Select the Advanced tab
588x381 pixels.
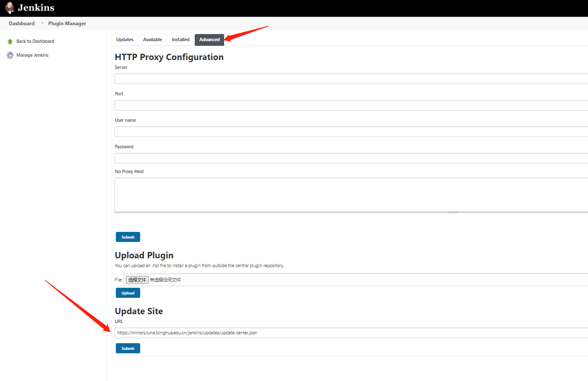pyautogui.click(x=209, y=39)
